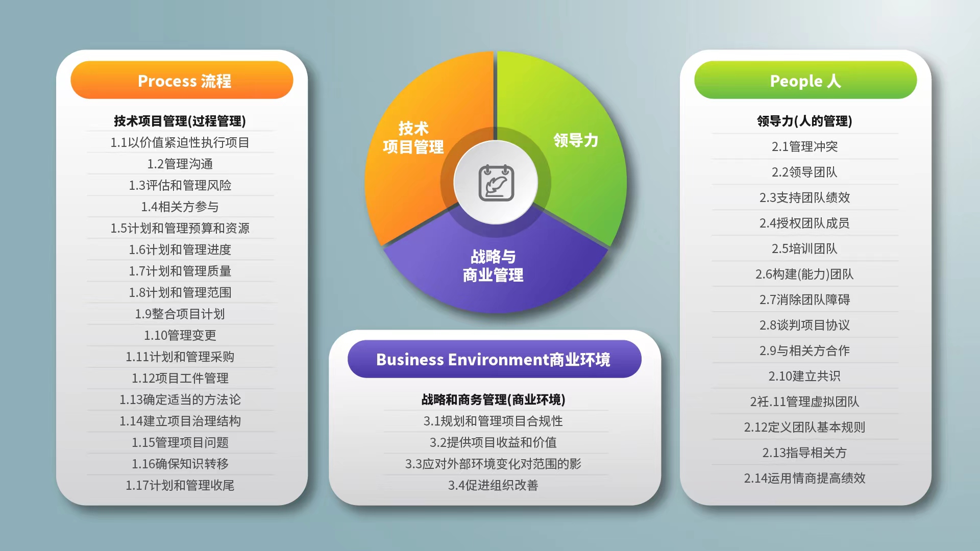Click item 2.6构建(能力)团队

point(804,274)
